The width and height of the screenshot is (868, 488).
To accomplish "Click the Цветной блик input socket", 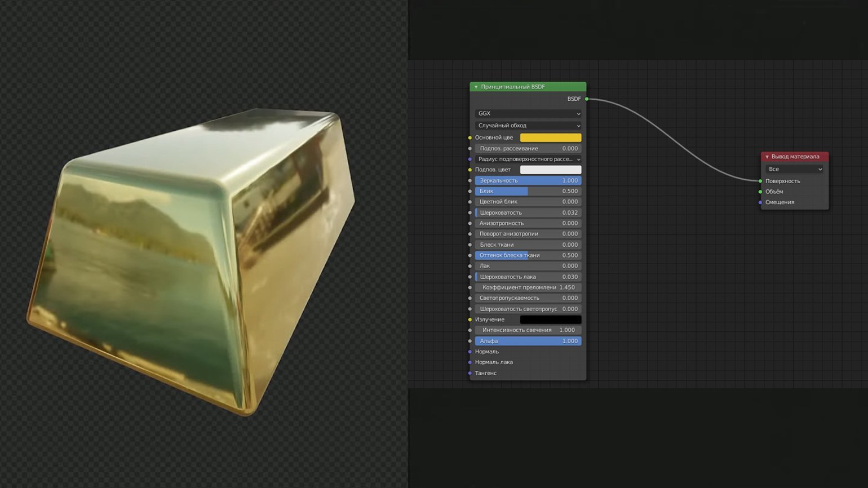I will tap(470, 202).
